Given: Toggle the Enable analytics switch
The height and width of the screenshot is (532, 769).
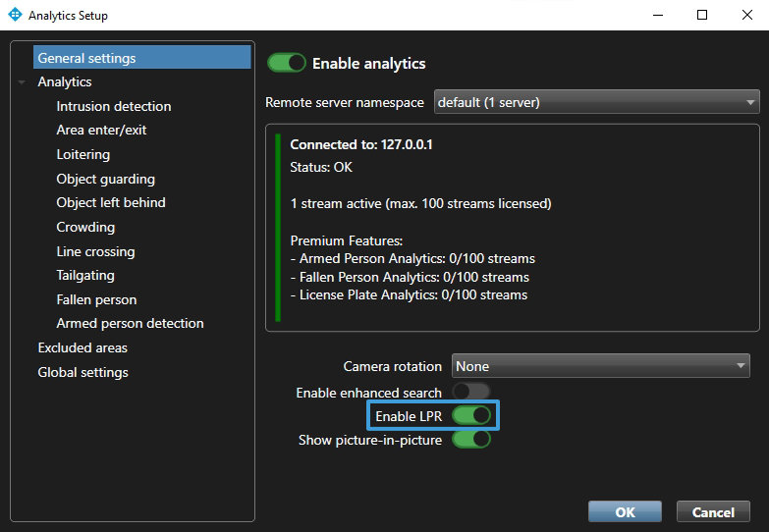Looking at the screenshot, I should pos(287,63).
